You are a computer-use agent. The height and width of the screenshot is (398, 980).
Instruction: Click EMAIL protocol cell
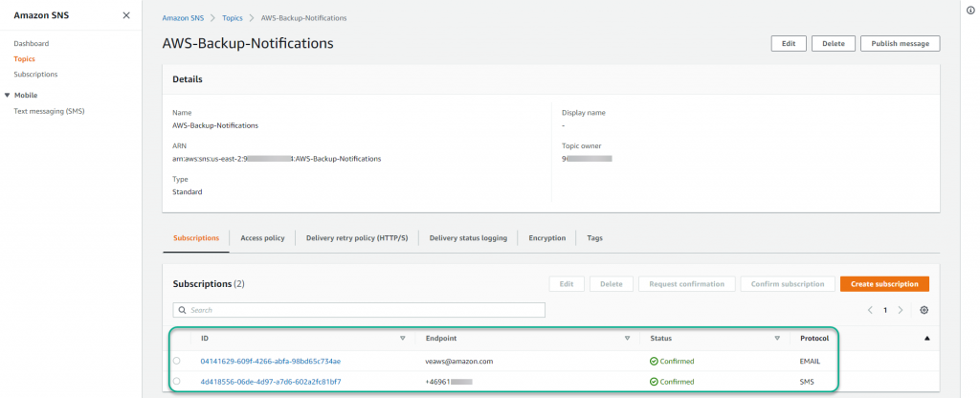[x=810, y=361]
